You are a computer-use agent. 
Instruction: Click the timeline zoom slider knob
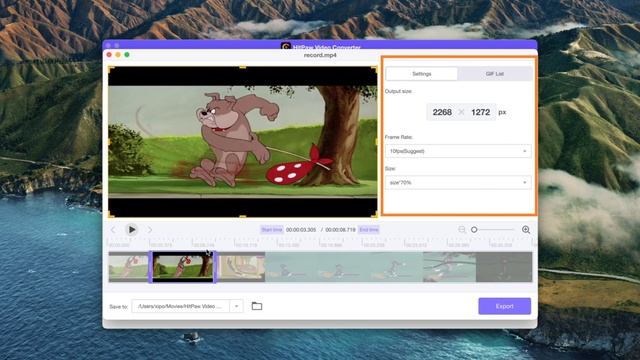[x=474, y=230]
